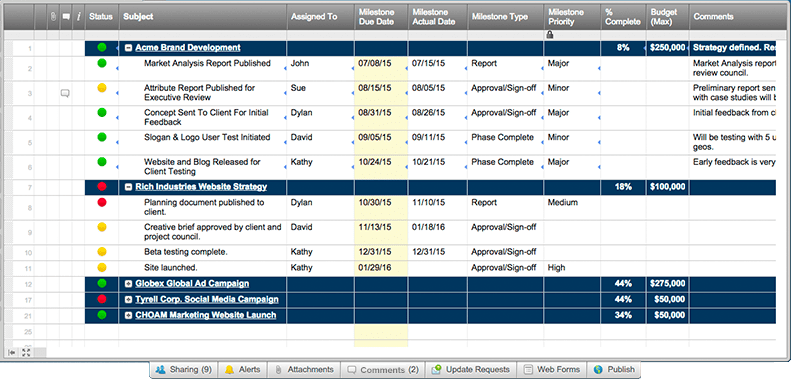Click the paperclip attachments column header icon
This screenshot has height=379, width=791.
coord(53,17)
